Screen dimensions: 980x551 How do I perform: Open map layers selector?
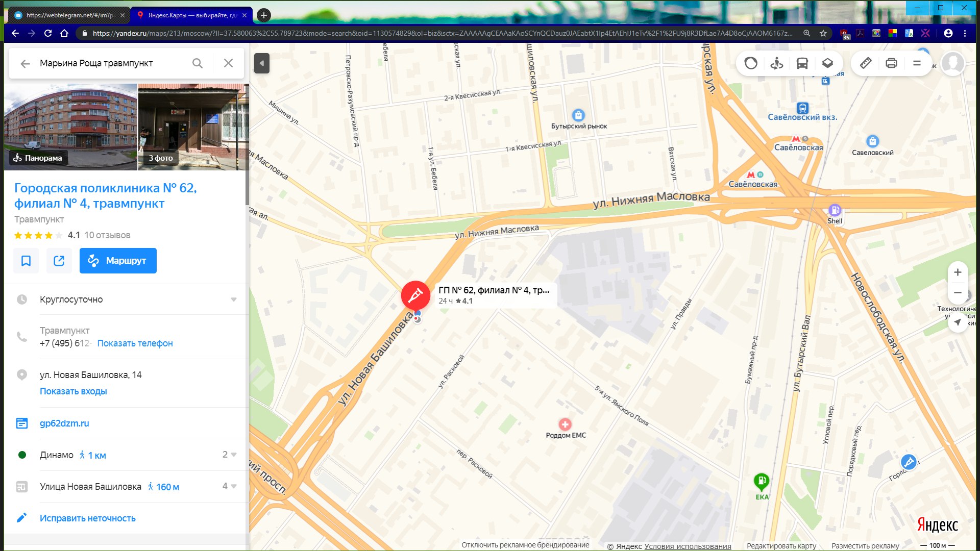[827, 63]
